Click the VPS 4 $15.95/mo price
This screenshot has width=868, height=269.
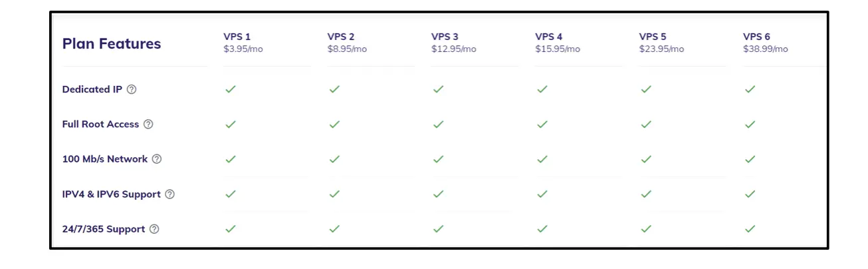coord(558,49)
